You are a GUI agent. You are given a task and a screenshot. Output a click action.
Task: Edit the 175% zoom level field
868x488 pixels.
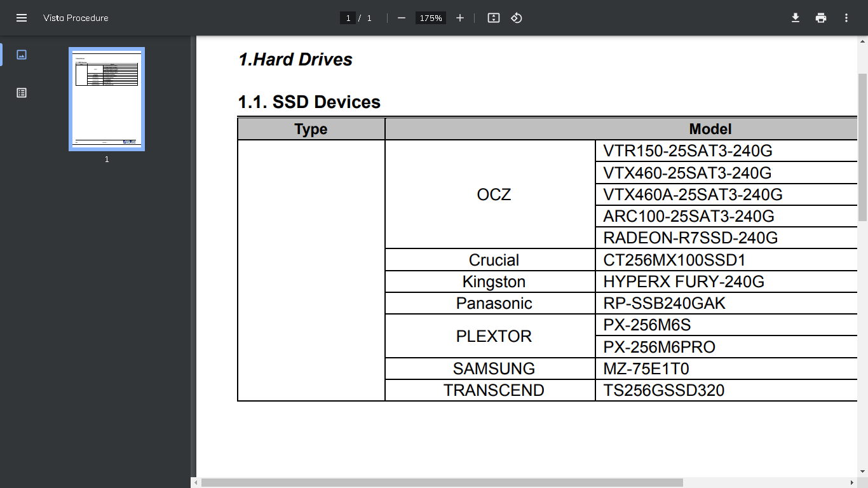coord(430,18)
